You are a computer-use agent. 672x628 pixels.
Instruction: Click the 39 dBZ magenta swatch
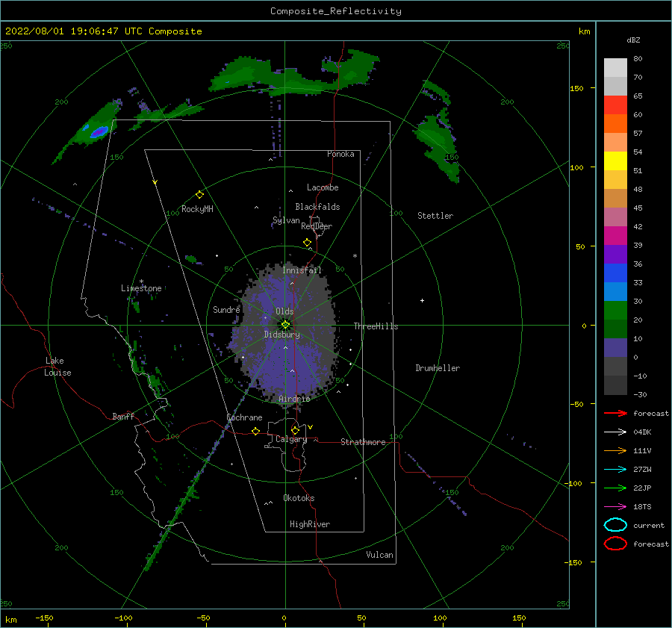(x=615, y=236)
